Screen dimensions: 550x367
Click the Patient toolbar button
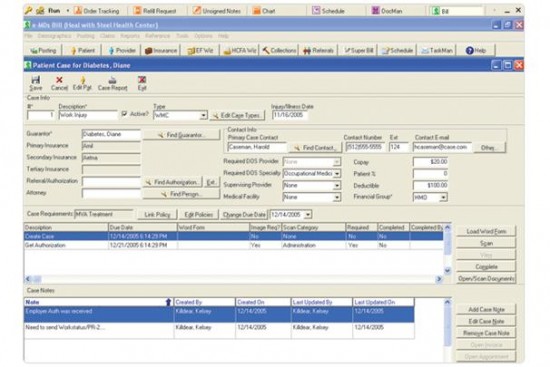tap(83, 51)
